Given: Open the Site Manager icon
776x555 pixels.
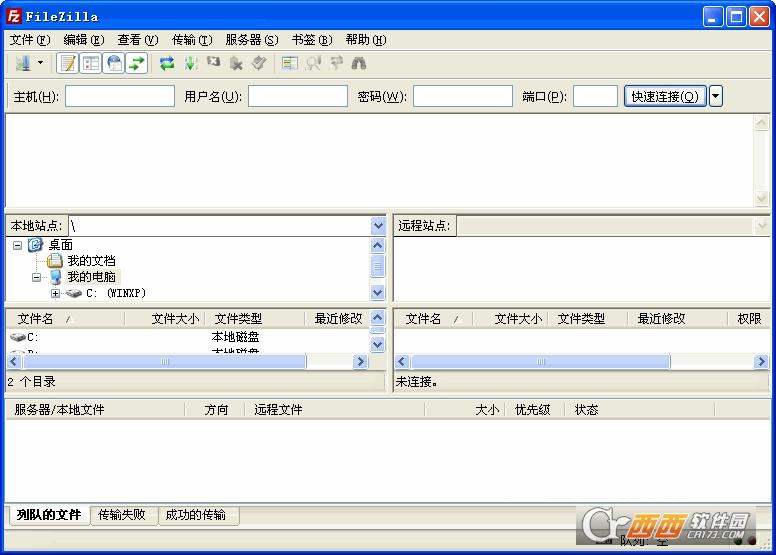Looking at the screenshot, I should point(23,63).
